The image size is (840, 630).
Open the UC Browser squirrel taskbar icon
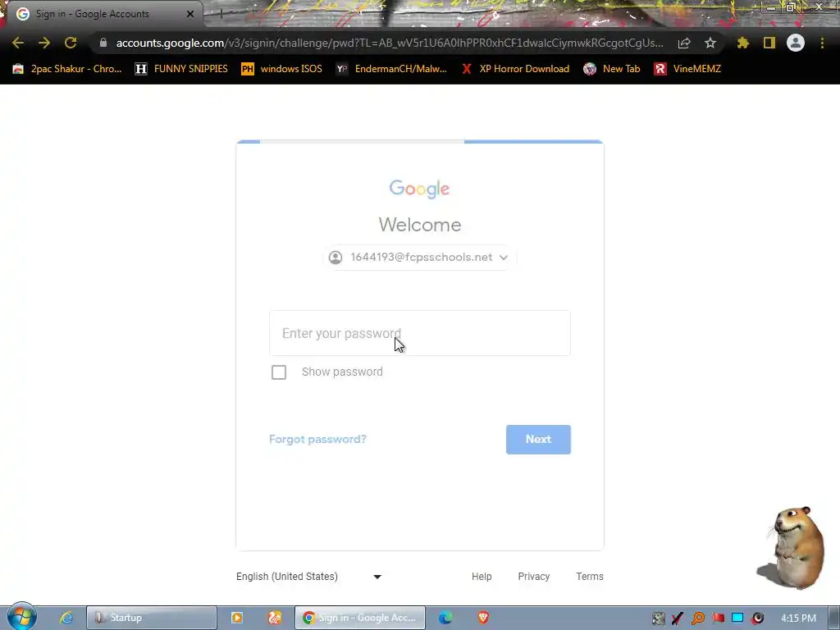click(275, 618)
